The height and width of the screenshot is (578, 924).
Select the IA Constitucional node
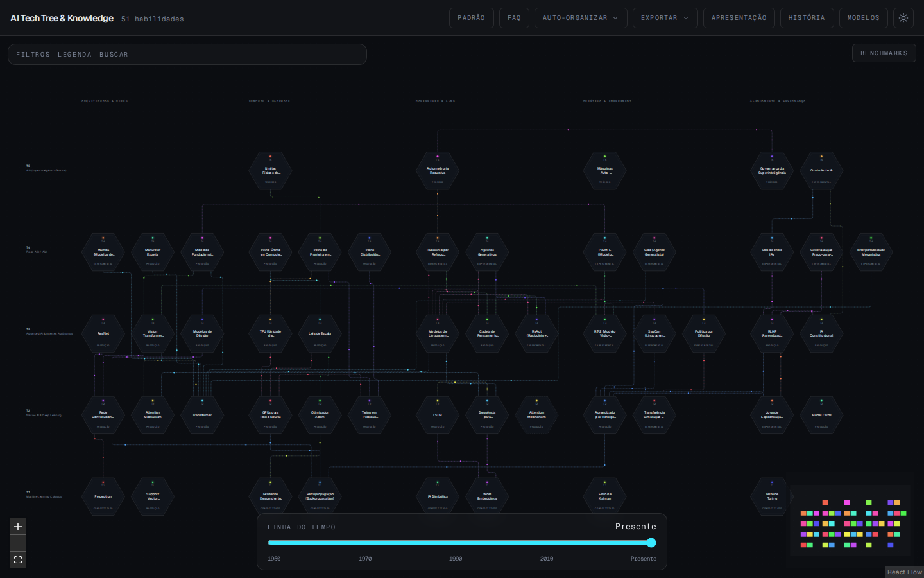pyautogui.click(x=821, y=334)
